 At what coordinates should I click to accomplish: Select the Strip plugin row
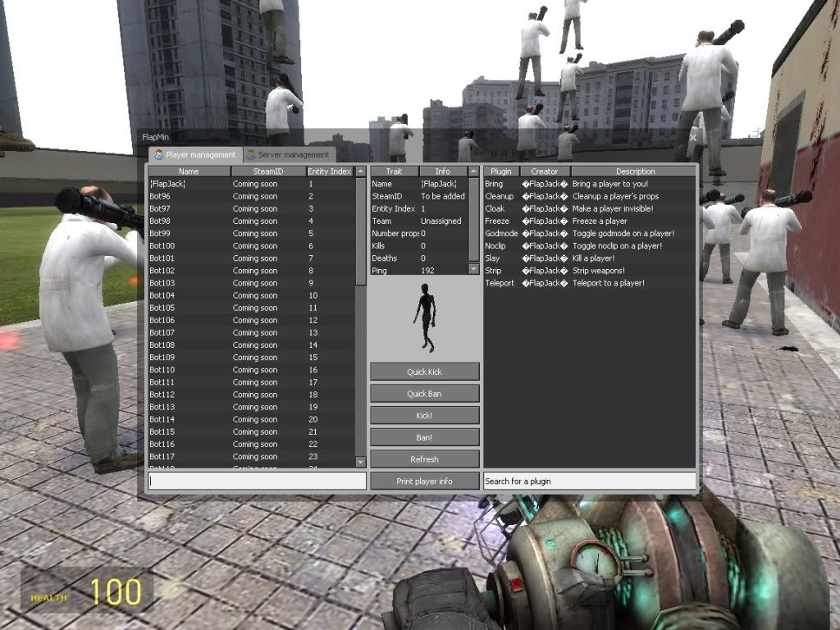[590, 271]
